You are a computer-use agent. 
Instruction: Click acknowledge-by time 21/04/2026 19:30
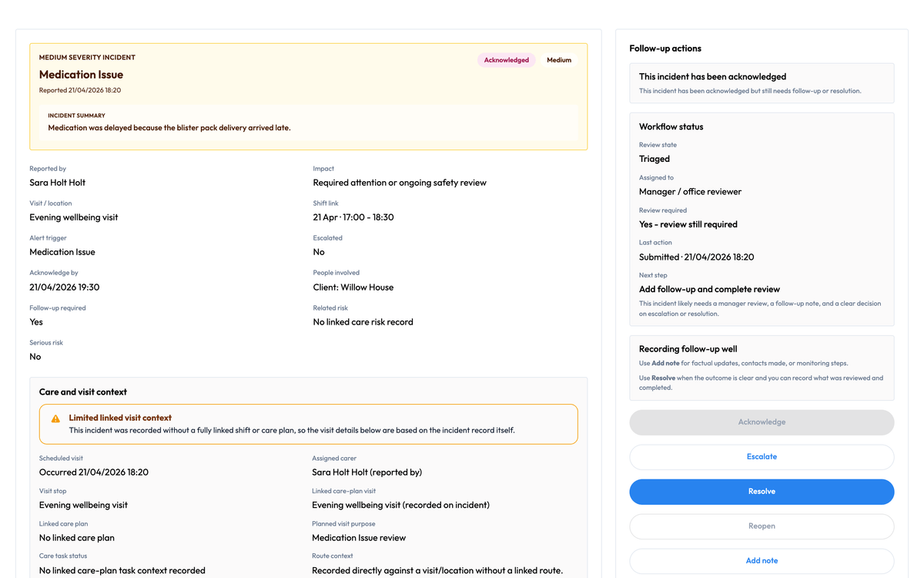[x=64, y=287]
